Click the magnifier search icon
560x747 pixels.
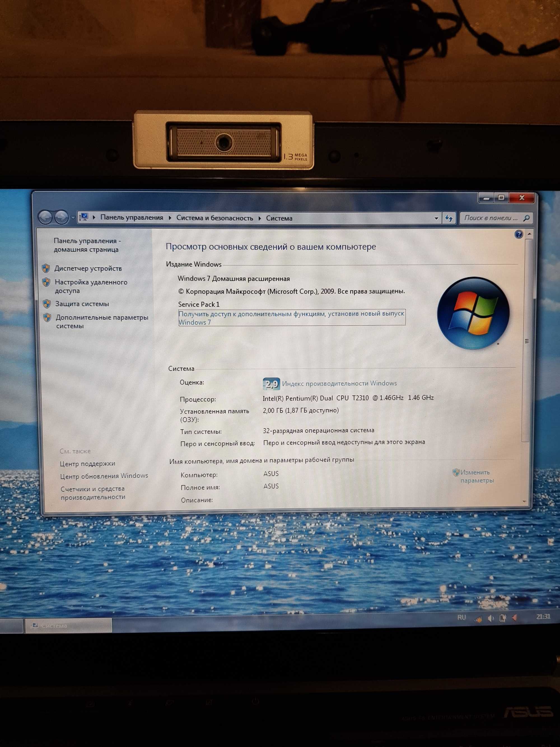527,218
